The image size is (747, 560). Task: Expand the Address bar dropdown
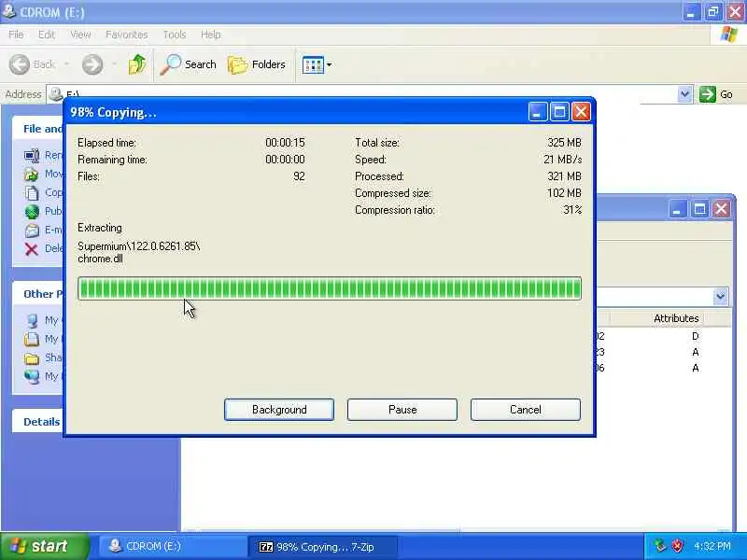tap(684, 94)
